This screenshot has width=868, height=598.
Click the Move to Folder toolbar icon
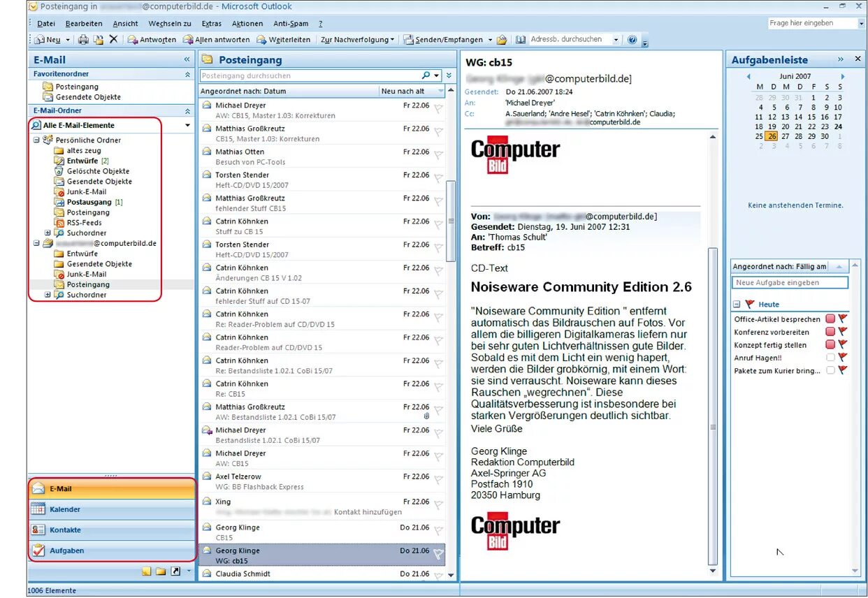[x=99, y=40]
